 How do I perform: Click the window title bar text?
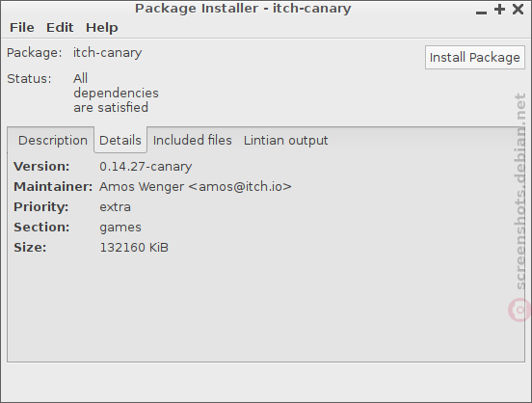tap(243, 9)
